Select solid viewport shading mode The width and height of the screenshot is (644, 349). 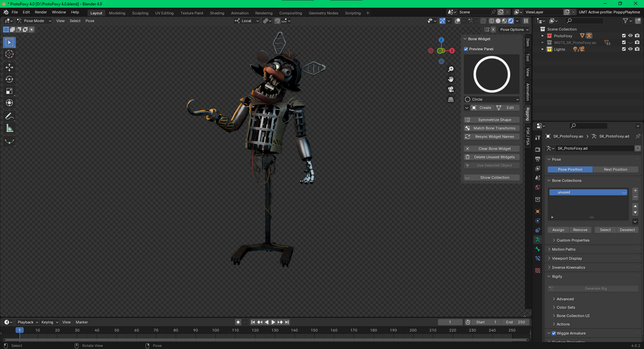tap(498, 21)
